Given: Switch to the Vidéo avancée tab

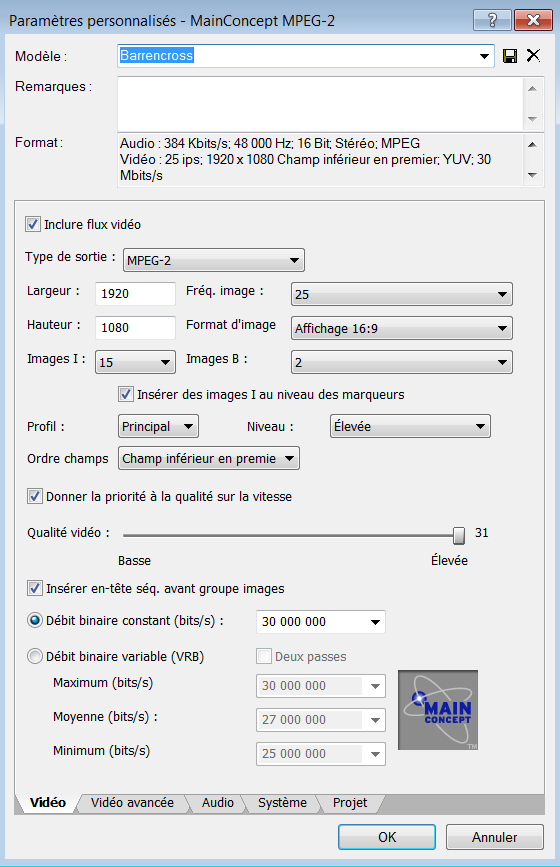Looking at the screenshot, I should [132, 802].
